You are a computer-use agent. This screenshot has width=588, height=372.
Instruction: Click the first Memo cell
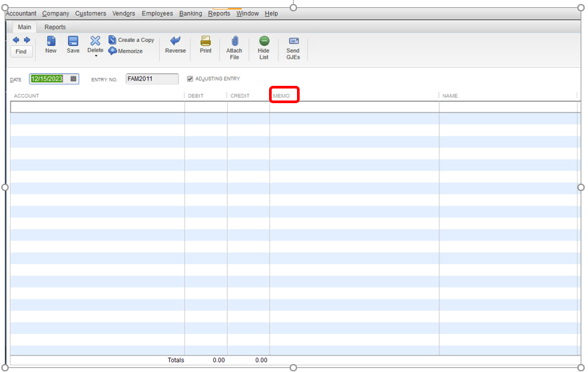coord(354,106)
